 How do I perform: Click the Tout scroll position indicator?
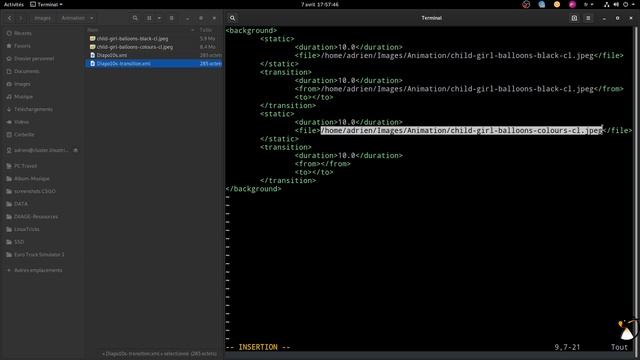click(x=619, y=347)
